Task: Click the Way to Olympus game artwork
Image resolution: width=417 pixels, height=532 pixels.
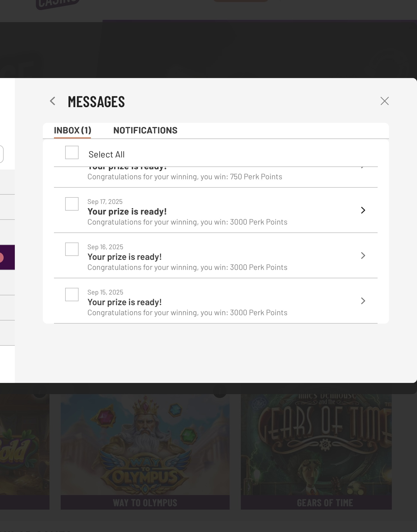Action: click(x=145, y=445)
